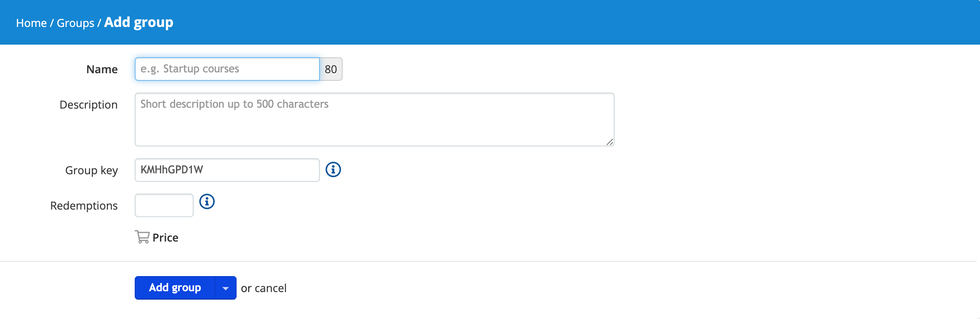Open the Redemptions info icon
The height and width of the screenshot is (319, 980).
click(x=207, y=202)
